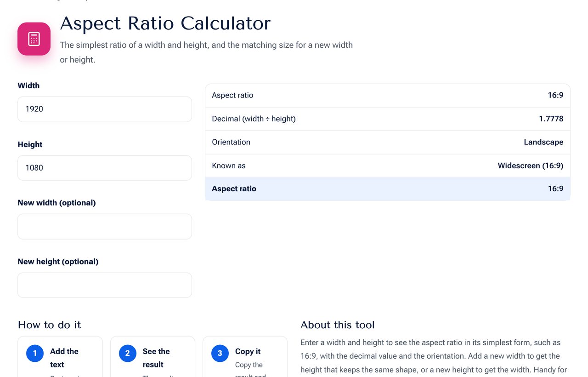
Task: Focus the Width input field
Action: pyautogui.click(x=105, y=109)
